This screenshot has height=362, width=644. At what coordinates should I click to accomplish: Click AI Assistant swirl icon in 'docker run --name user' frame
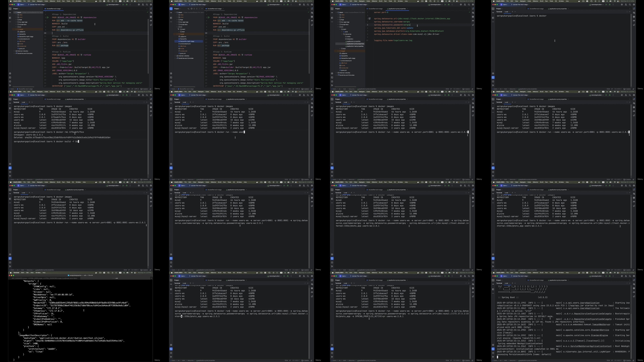tap(300, 95)
